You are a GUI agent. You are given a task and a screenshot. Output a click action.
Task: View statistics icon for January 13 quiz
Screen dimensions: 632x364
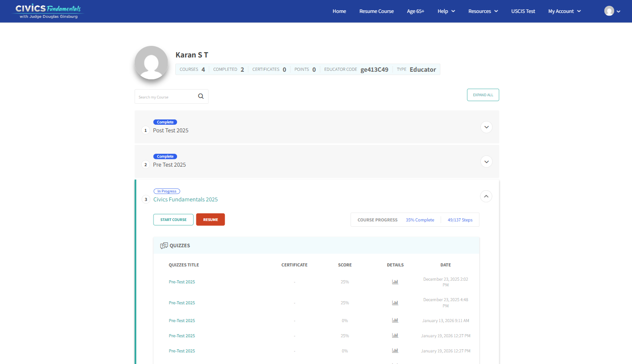395,320
